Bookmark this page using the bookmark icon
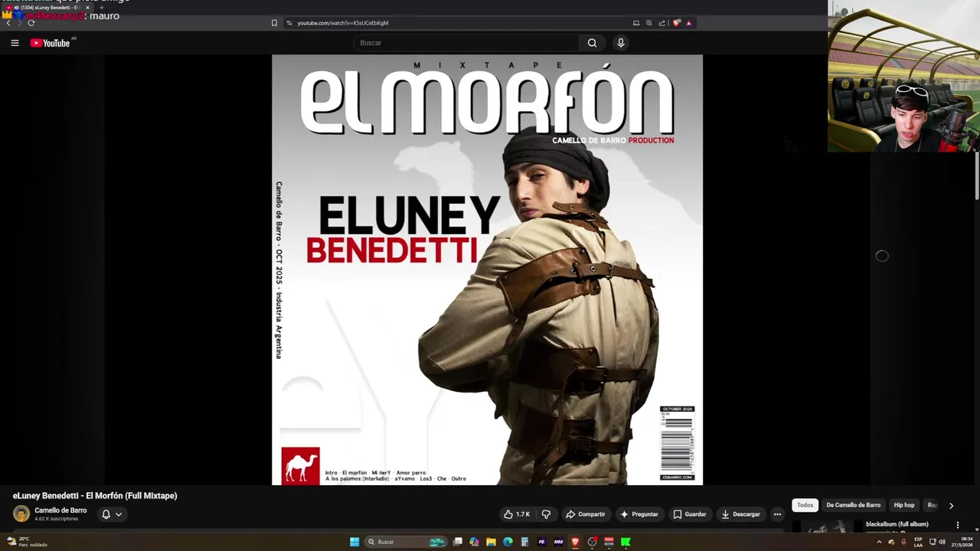The width and height of the screenshot is (980, 551). tap(274, 23)
